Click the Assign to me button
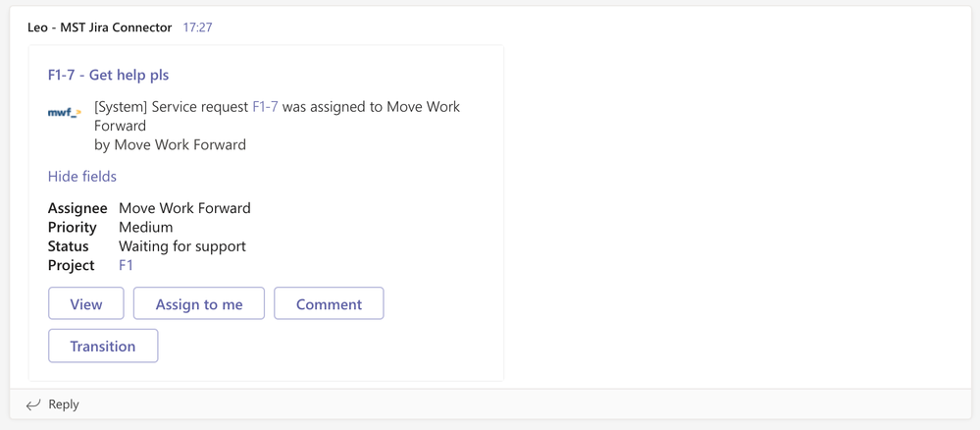Viewport: 980px width, 430px height. coord(199,303)
